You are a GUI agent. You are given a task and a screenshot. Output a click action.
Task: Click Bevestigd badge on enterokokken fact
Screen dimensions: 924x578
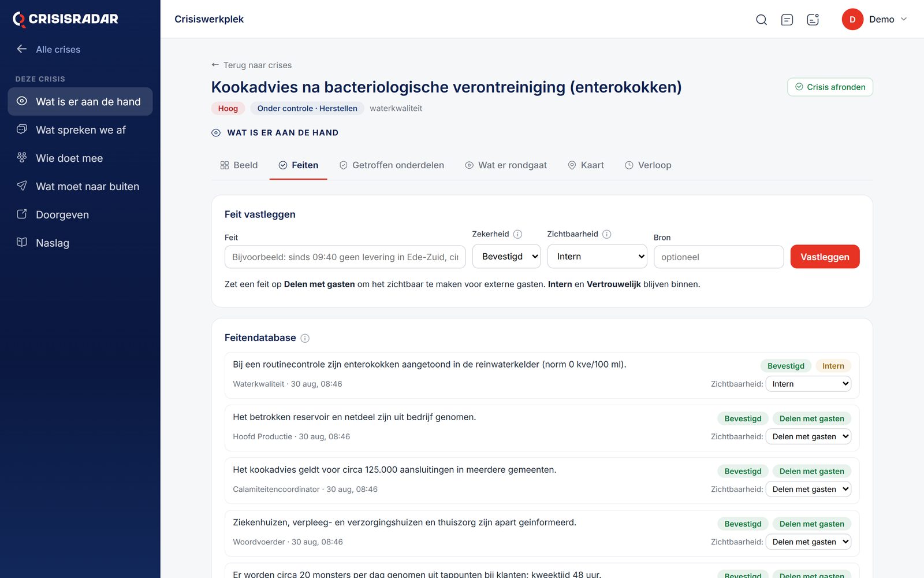pyautogui.click(x=785, y=366)
